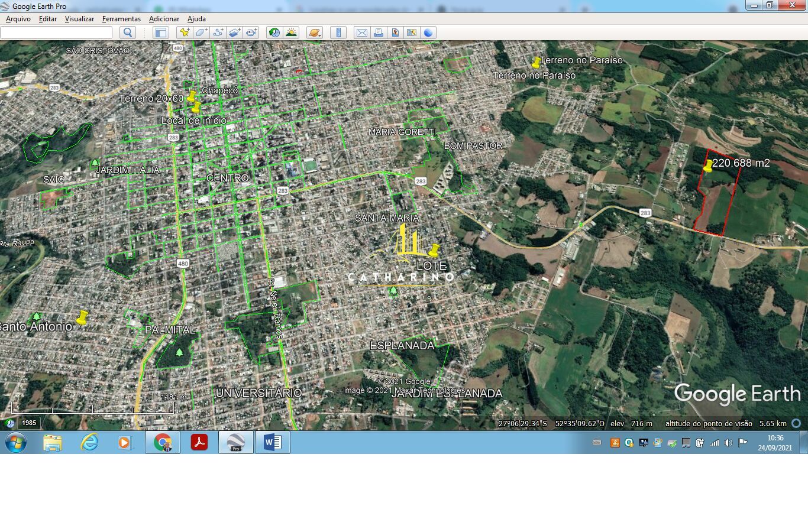Click the Print icon in the toolbar

point(379,33)
